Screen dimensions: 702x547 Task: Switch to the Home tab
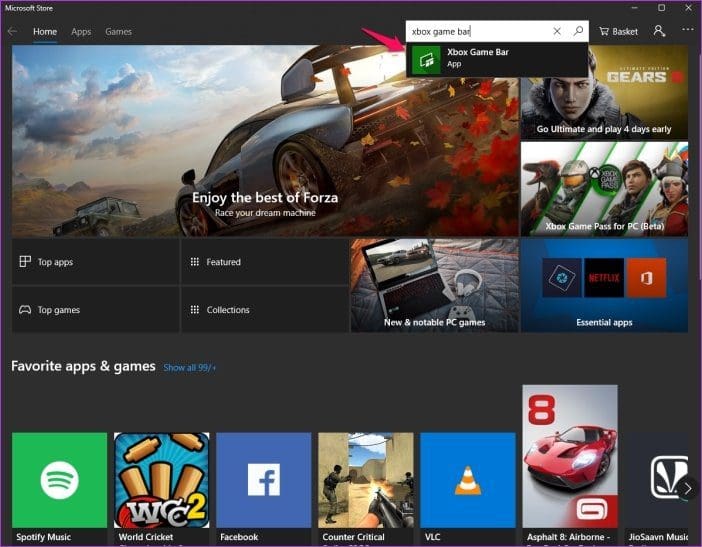click(x=45, y=32)
